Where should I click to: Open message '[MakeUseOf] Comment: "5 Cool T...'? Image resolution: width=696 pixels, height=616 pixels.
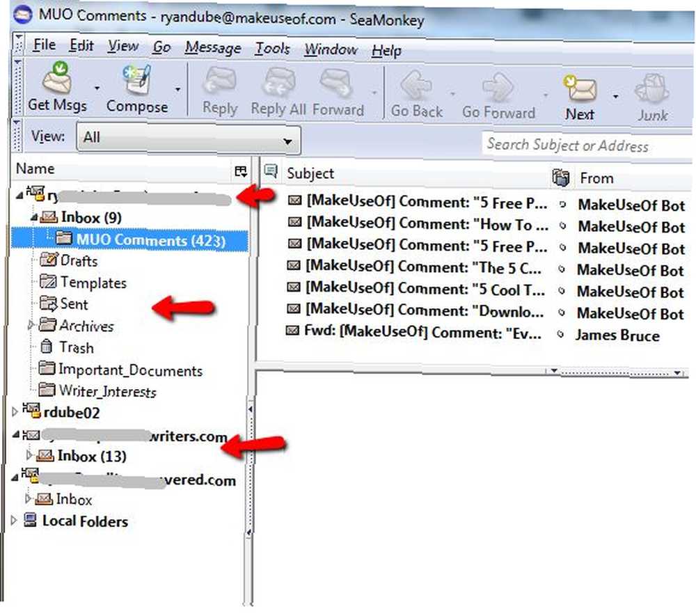pyautogui.click(x=425, y=289)
